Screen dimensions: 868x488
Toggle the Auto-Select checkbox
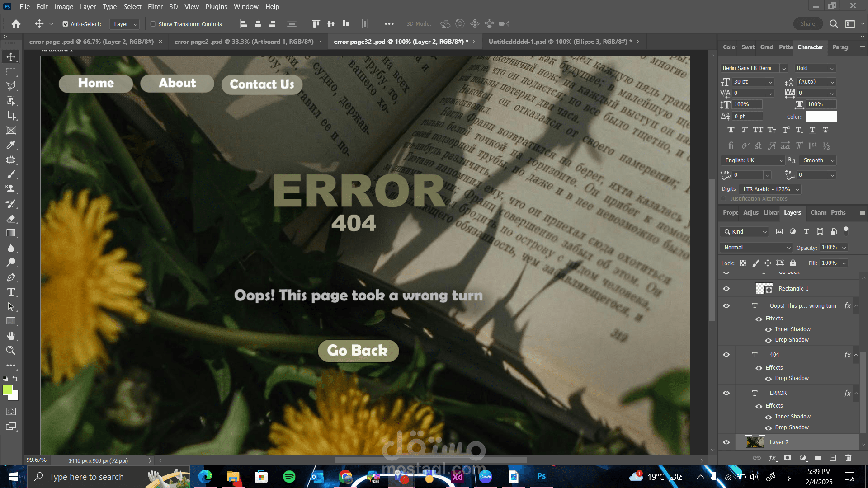click(x=65, y=24)
